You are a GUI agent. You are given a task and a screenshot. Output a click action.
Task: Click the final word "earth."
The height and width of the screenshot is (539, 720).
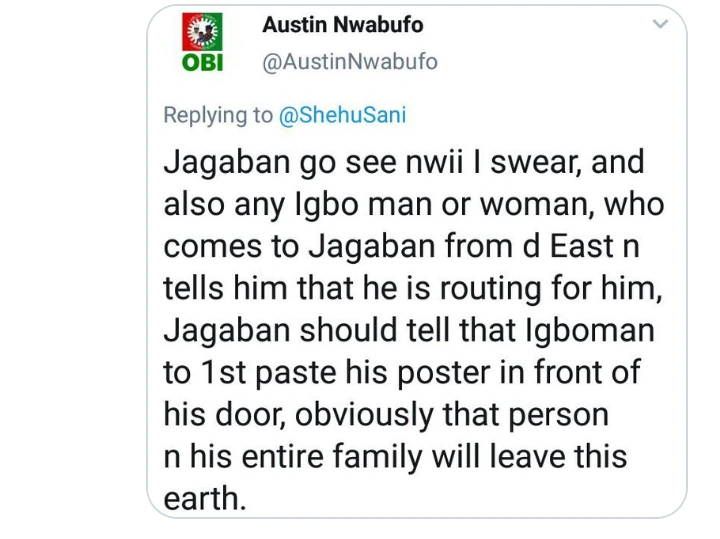point(204,498)
